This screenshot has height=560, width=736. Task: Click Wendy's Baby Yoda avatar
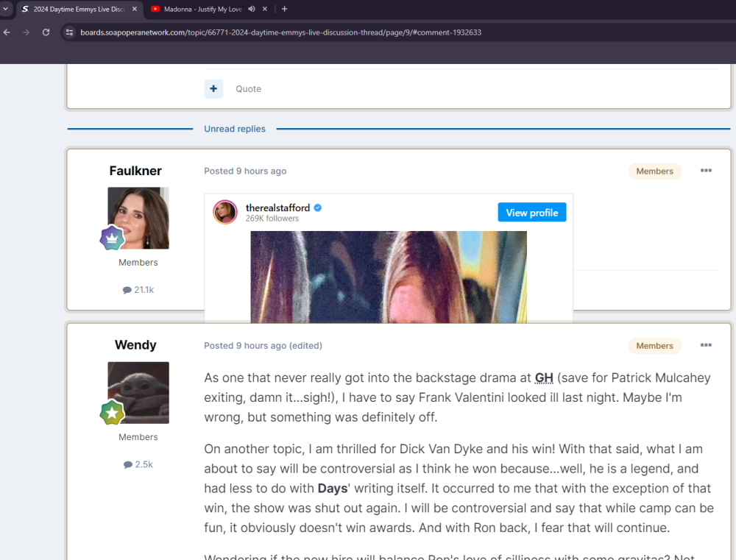pyautogui.click(x=138, y=392)
